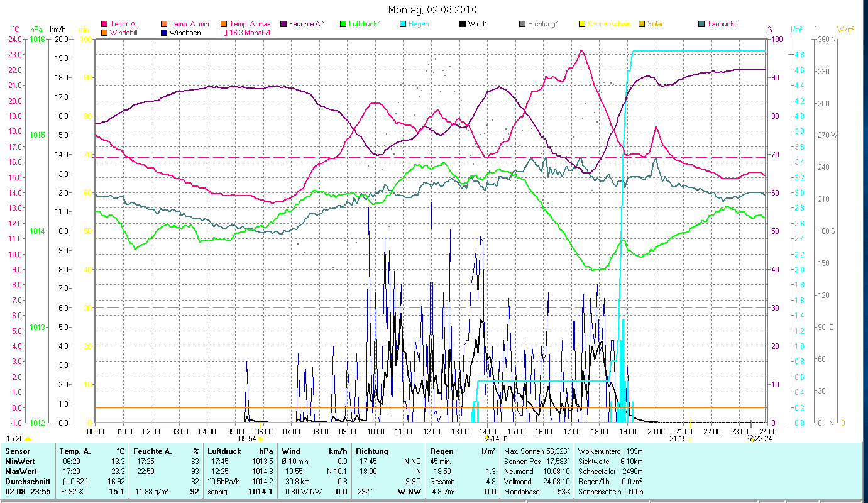Screen dimensions: 868x503
Task: Click the moon marker at 23:24
Action: [752, 439]
